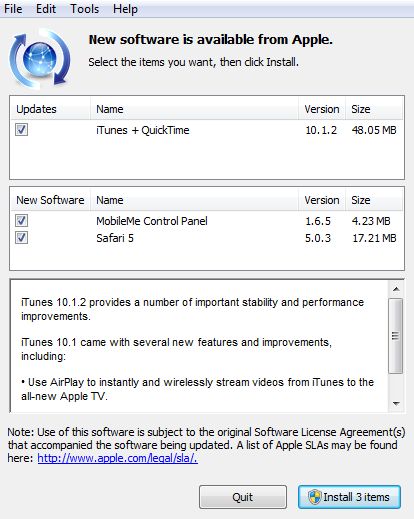Click version 10.1.2 cell

321,130
